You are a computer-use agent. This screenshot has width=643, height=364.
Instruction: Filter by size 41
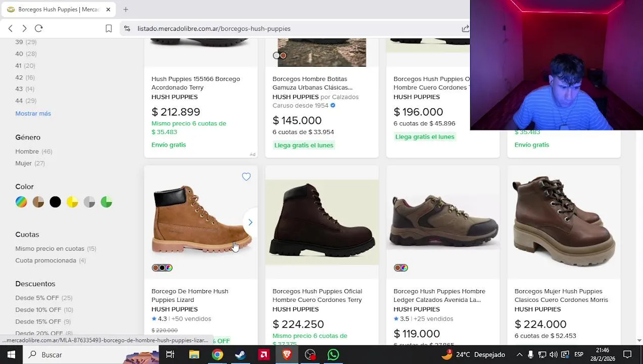pos(25,65)
